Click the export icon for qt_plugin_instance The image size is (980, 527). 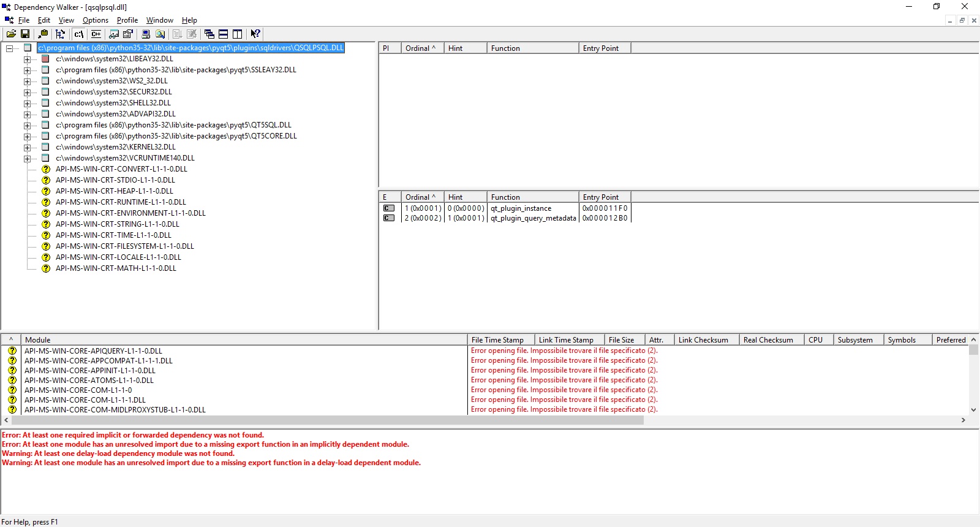(x=389, y=208)
